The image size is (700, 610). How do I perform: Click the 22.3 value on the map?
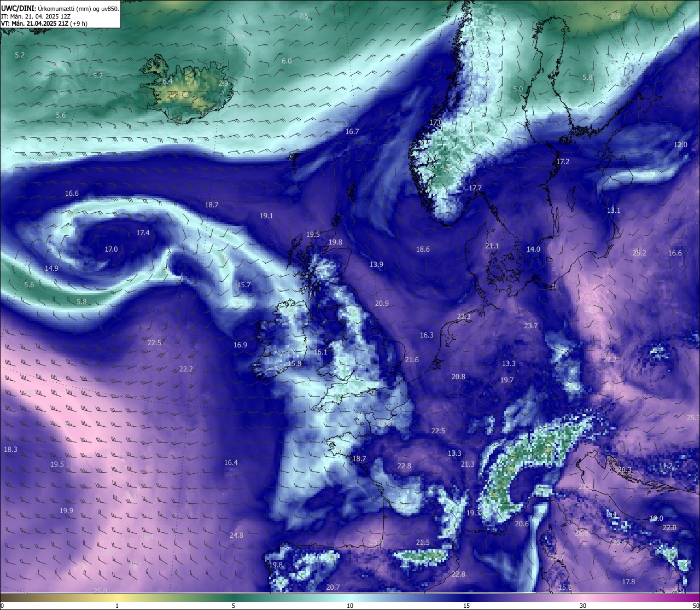464,317
